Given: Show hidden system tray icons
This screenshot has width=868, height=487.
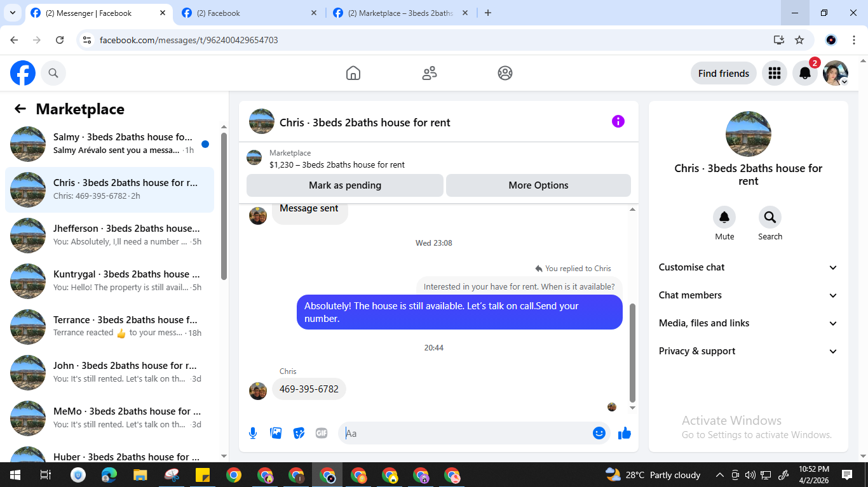Looking at the screenshot, I should click(720, 475).
